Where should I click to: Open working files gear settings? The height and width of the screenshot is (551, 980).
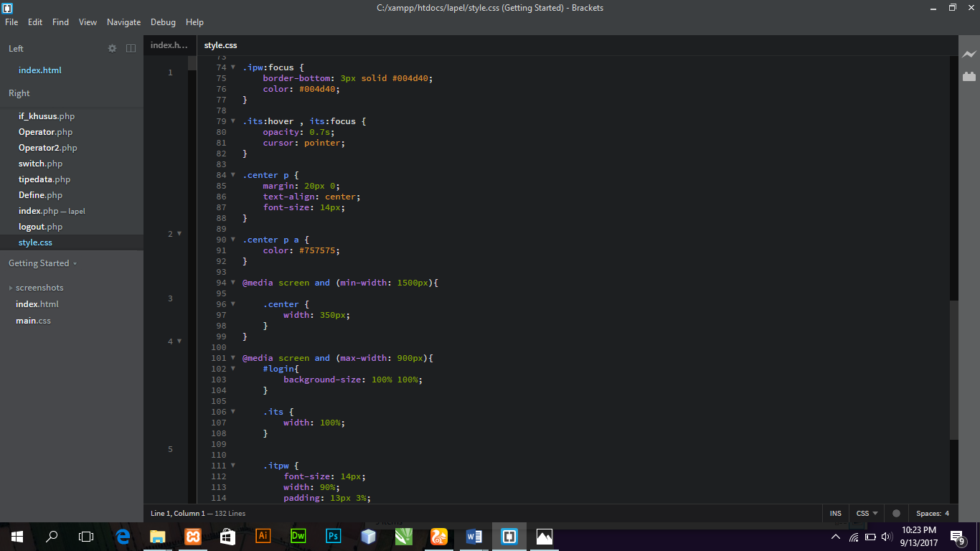[x=112, y=48]
